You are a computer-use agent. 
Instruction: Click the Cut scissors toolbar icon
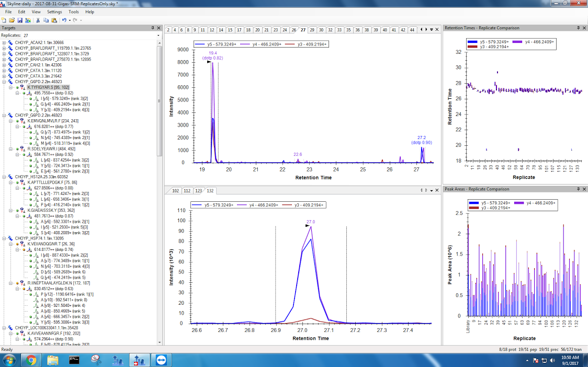tap(38, 20)
